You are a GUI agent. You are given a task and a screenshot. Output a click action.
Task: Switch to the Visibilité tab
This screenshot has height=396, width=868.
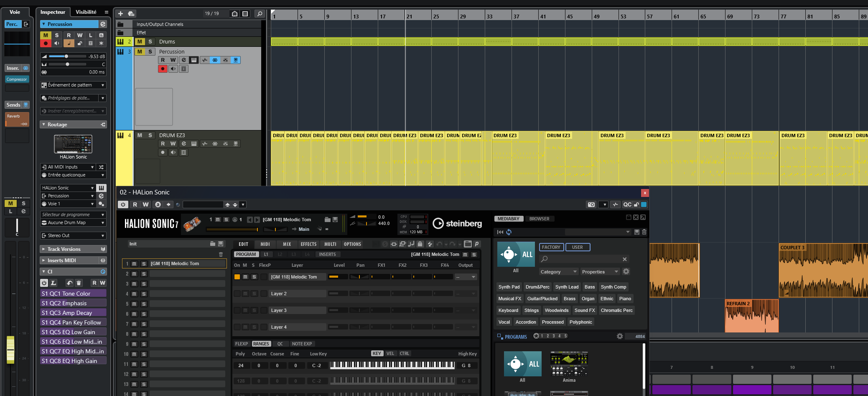point(86,12)
